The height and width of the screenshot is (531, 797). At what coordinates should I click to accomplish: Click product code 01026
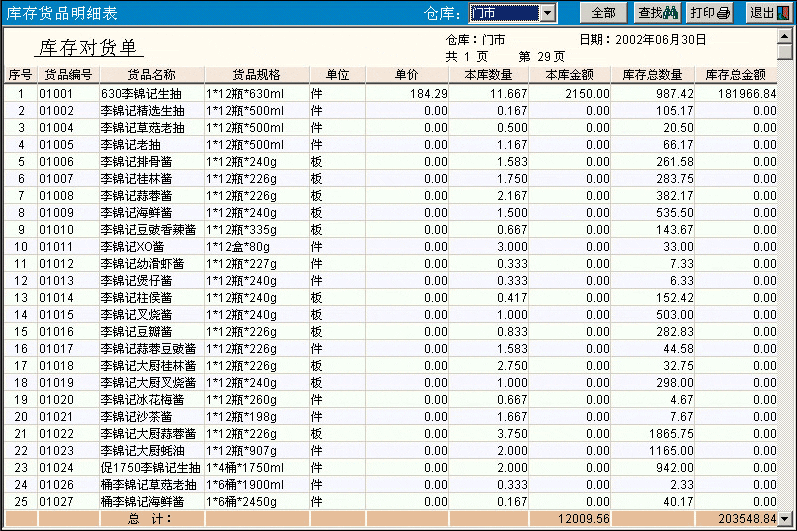56,485
